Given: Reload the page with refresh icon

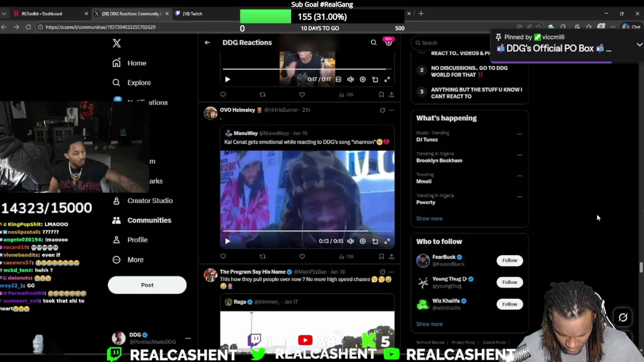Looking at the screenshot, I should pos(28,27).
